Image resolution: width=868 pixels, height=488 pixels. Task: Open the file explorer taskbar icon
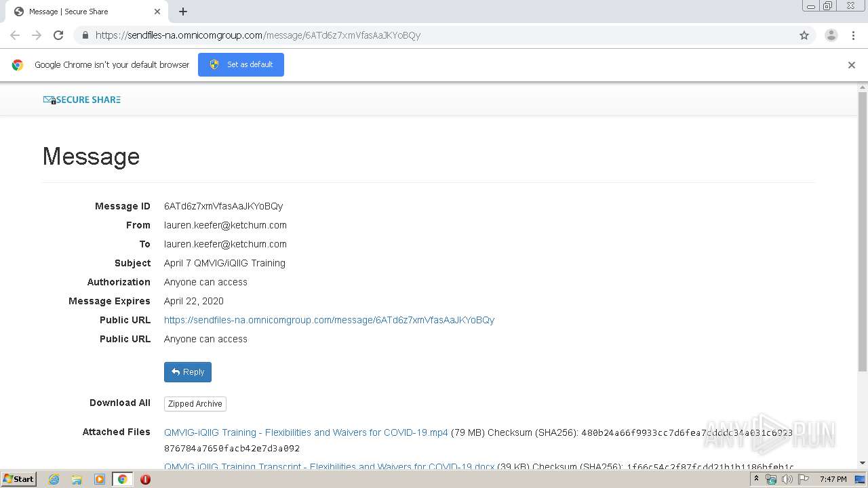[x=77, y=479]
